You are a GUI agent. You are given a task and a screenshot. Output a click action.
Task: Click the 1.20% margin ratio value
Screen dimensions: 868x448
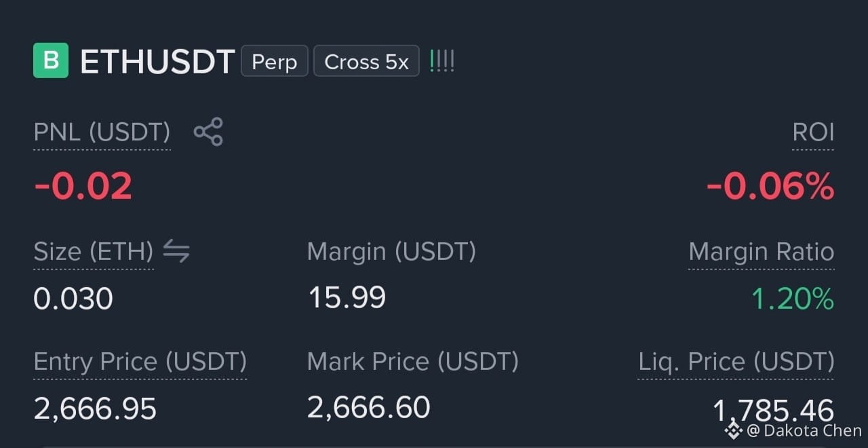793,299
